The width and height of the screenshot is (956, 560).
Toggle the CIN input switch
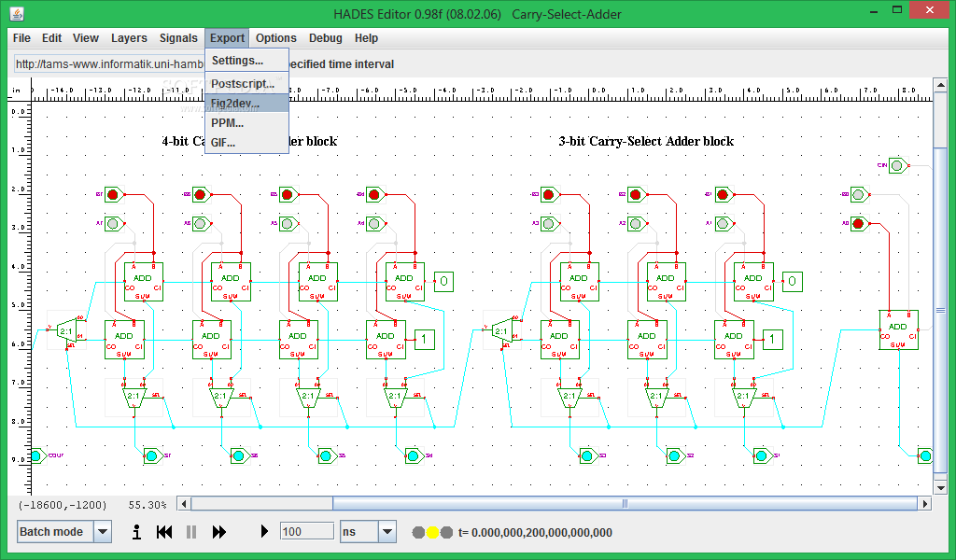(x=898, y=165)
